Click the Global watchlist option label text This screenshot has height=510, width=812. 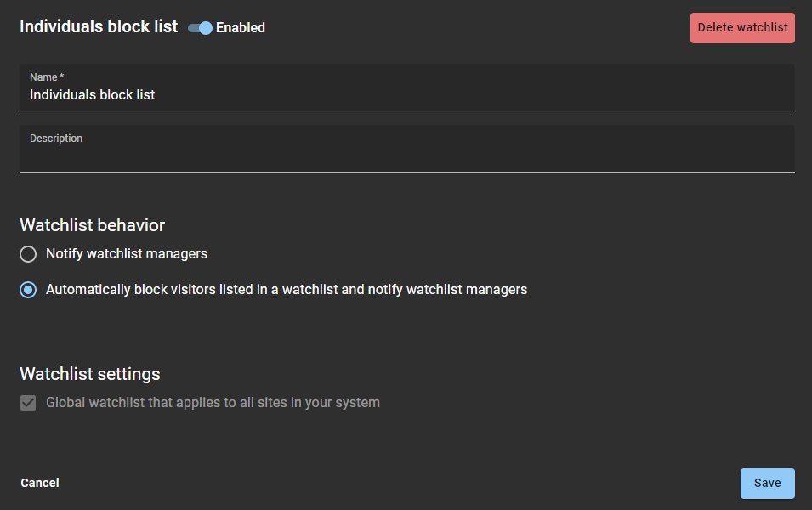pyautogui.click(x=213, y=403)
